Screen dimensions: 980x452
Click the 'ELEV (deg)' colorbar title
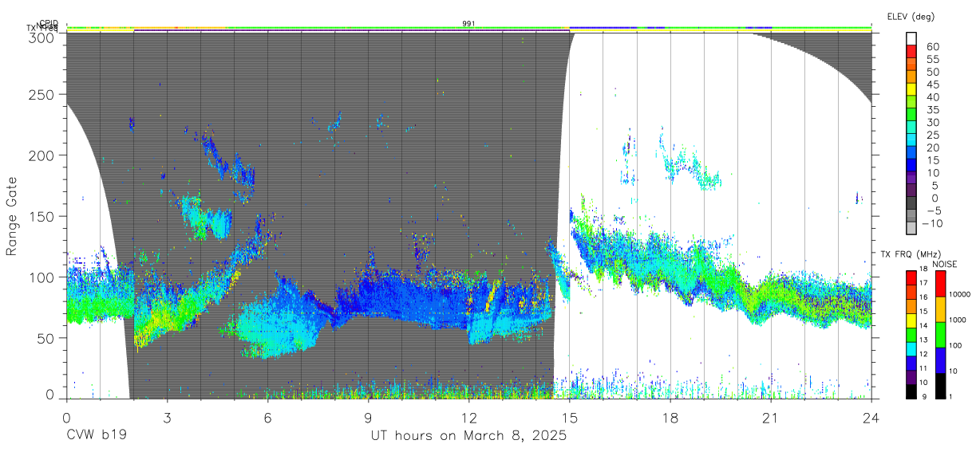(911, 16)
